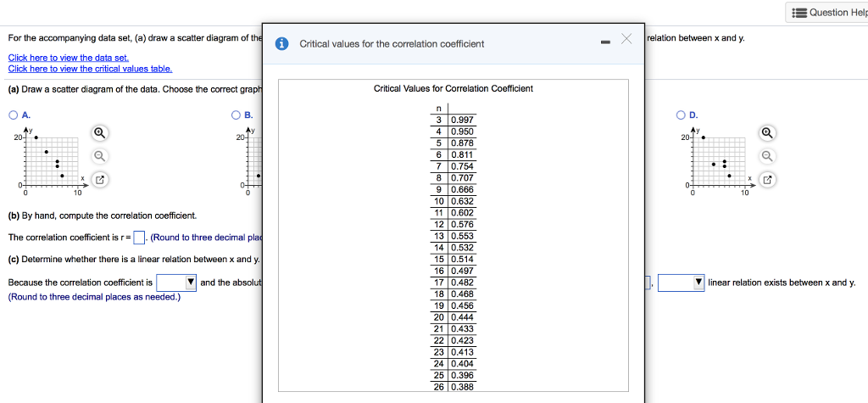Click scatter plot thumbnail for option D
This screenshot has height=403, width=868.
tap(719, 162)
